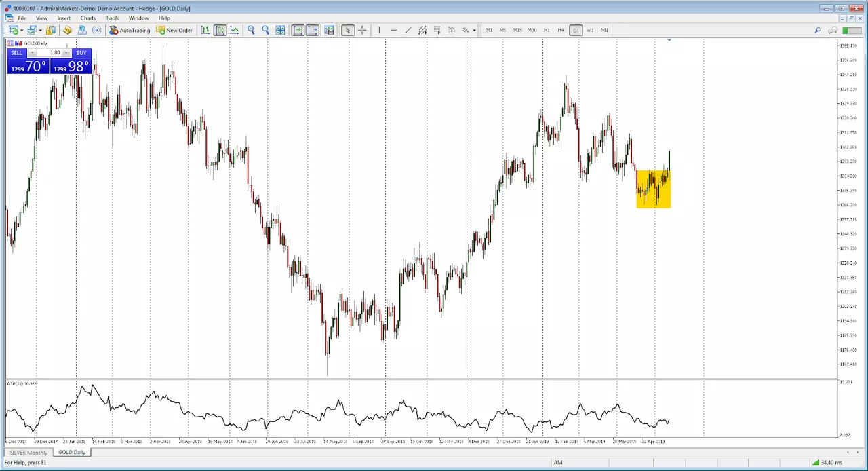Select the text label tool

tap(452, 30)
